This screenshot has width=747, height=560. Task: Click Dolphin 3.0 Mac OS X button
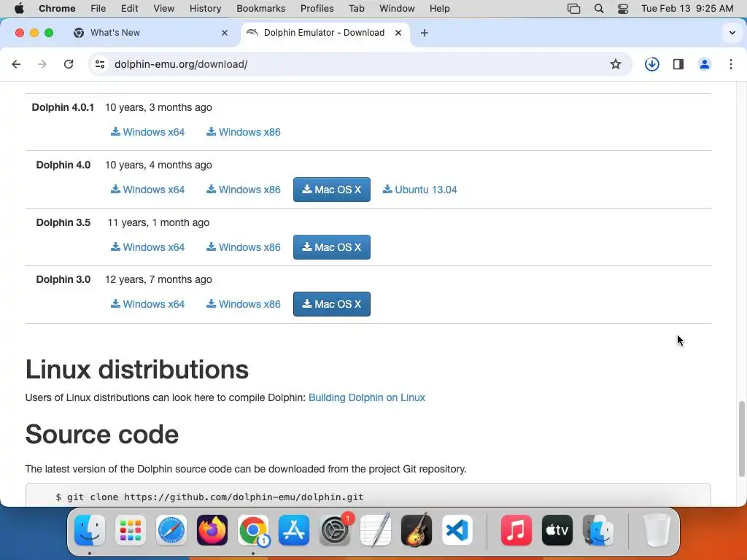tap(332, 304)
